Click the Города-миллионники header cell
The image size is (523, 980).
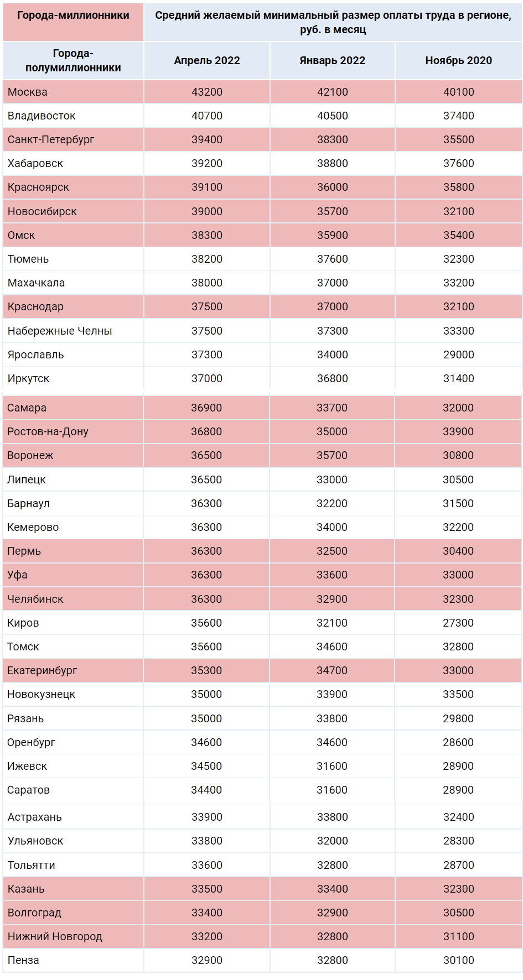73,15
